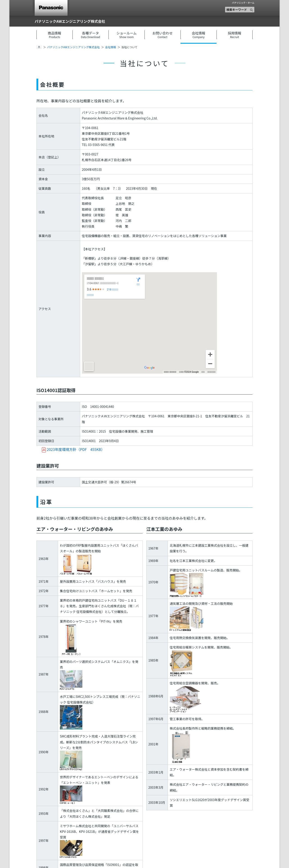The height and width of the screenshot is (868, 289).
Task: Click the map place card title
Action: point(96,279)
